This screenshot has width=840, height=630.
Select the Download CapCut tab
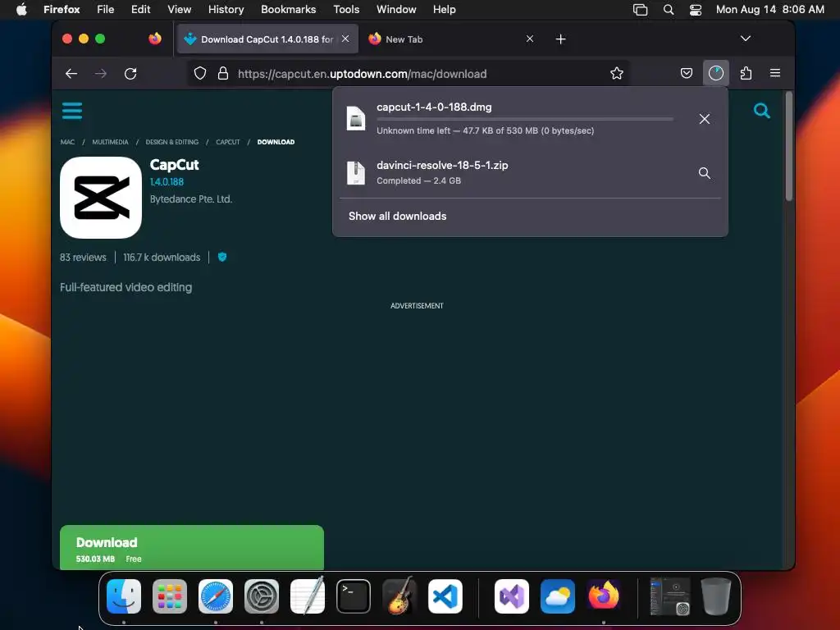tap(267, 39)
